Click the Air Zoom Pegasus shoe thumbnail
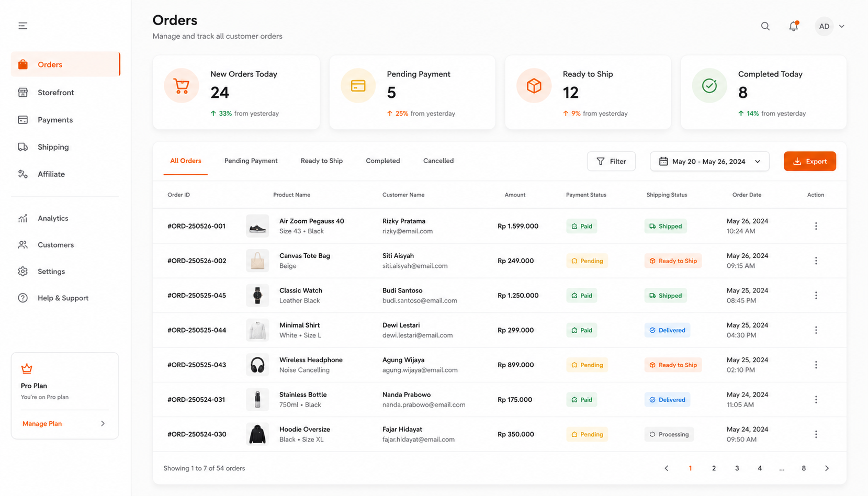The width and height of the screenshot is (868, 496). 257,226
